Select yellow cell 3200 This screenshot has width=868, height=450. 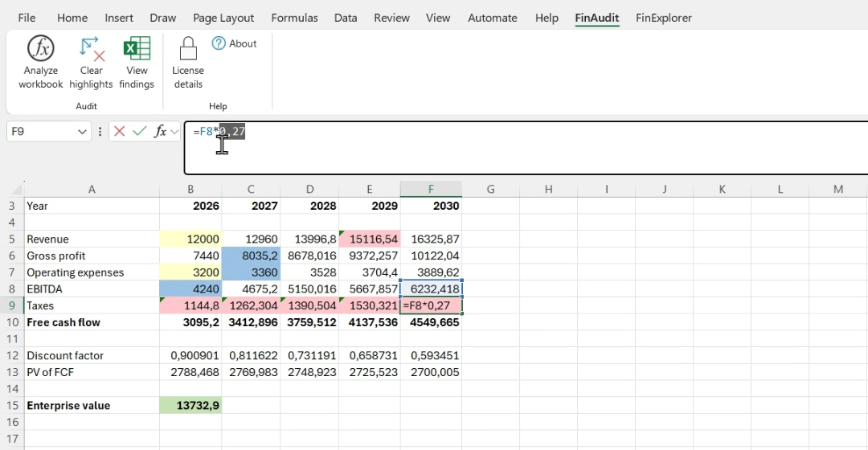[x=190, y=272]
